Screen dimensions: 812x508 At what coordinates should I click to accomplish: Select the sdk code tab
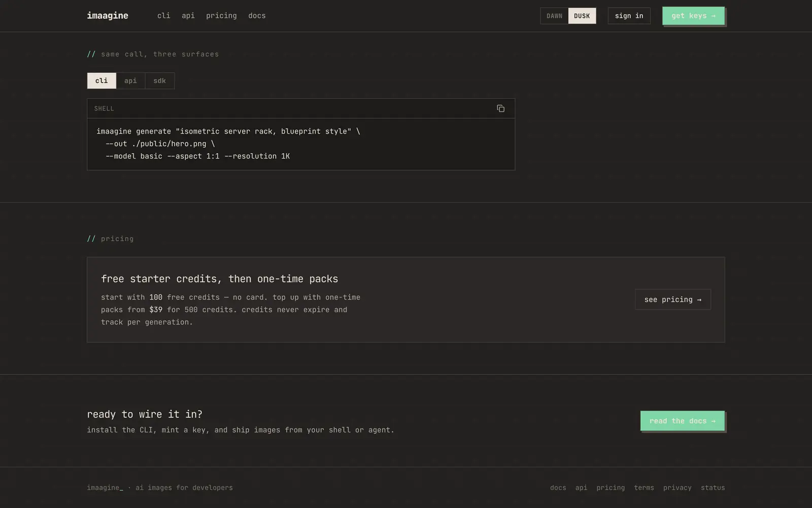[160, 81]
